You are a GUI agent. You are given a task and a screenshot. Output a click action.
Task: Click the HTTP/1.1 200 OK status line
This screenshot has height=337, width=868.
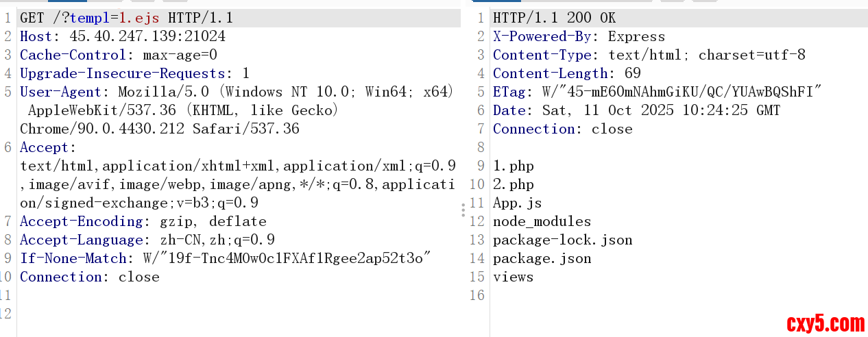coord(554,18)
